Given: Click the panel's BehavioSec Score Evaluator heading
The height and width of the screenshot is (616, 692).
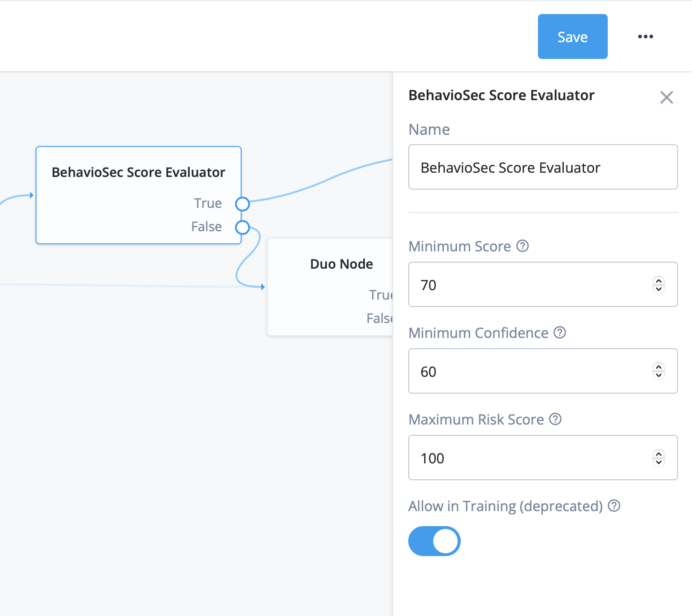Looking at the screenshot, I should [x=501, y=95].
